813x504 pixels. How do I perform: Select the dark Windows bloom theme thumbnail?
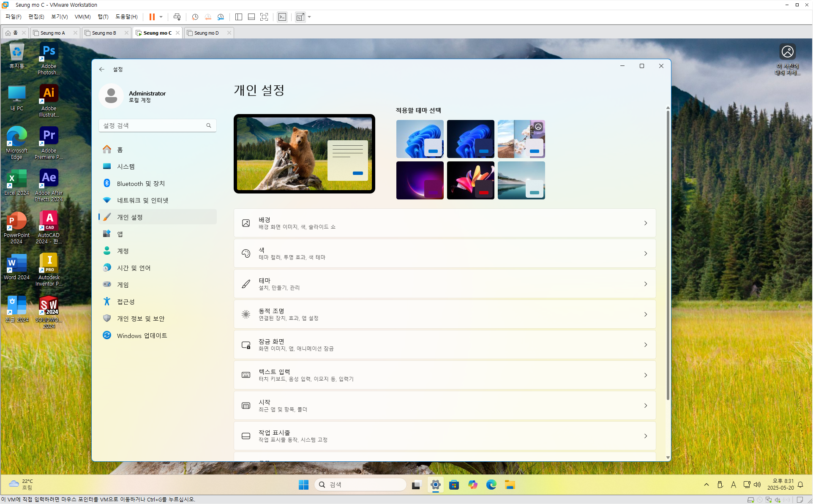(x=470, y=139)
